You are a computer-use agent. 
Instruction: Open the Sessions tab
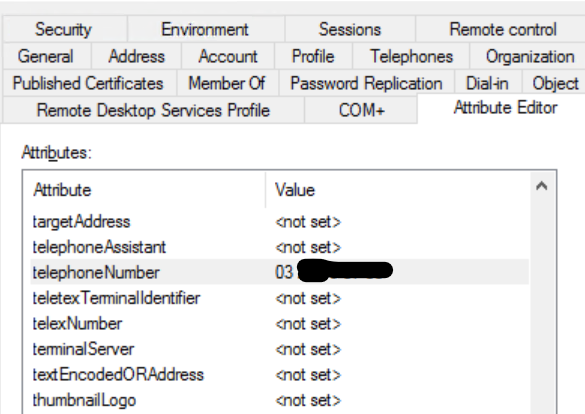click(350, 29)
